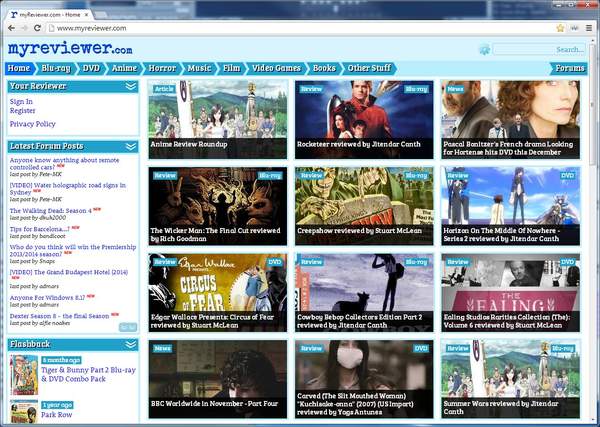This screenshot has width=600, height=427.
Task: Open the Other Stuff navigation tab
Action: point(369,68)
